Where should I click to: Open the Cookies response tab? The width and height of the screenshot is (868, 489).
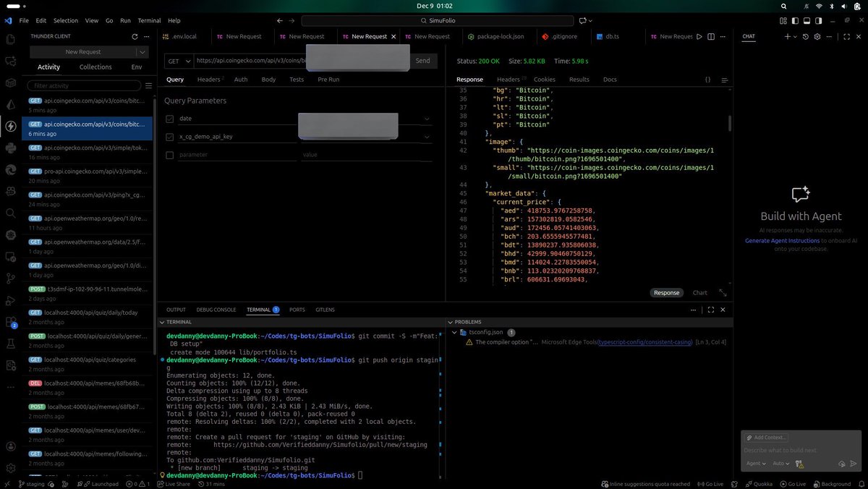coord(545,80)
